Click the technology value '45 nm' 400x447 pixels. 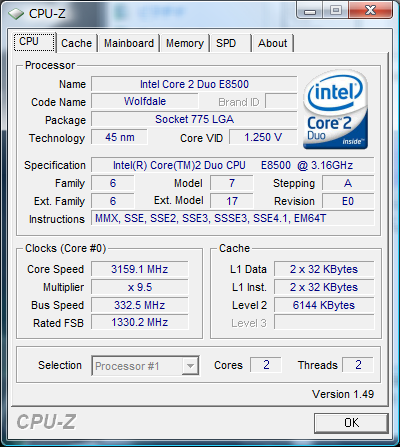pos(119,137)
